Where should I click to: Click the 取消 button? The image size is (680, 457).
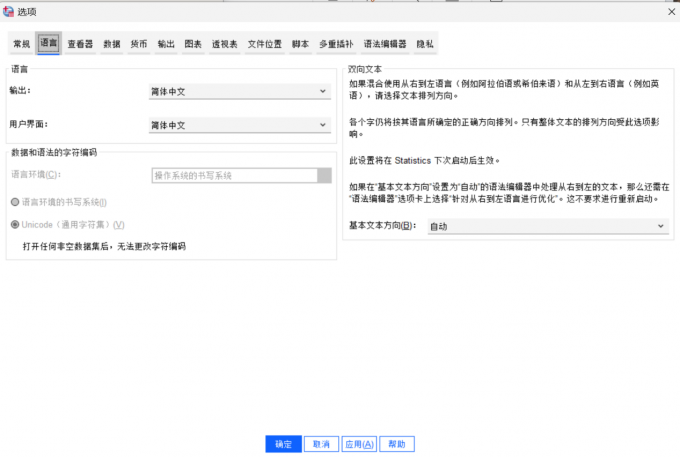coord(321,444)
